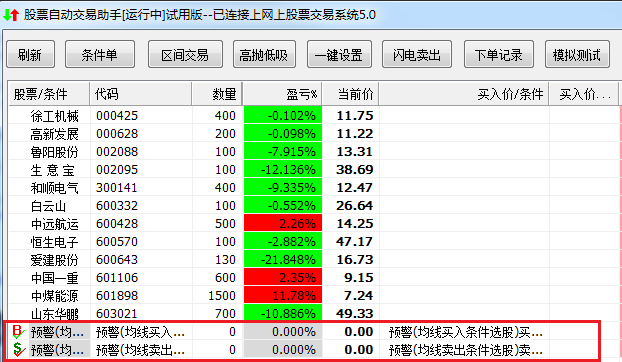The height and width of the screenshot is (362, 622).
Task: Click the red B buy alert icon
Action: [19, 331]
